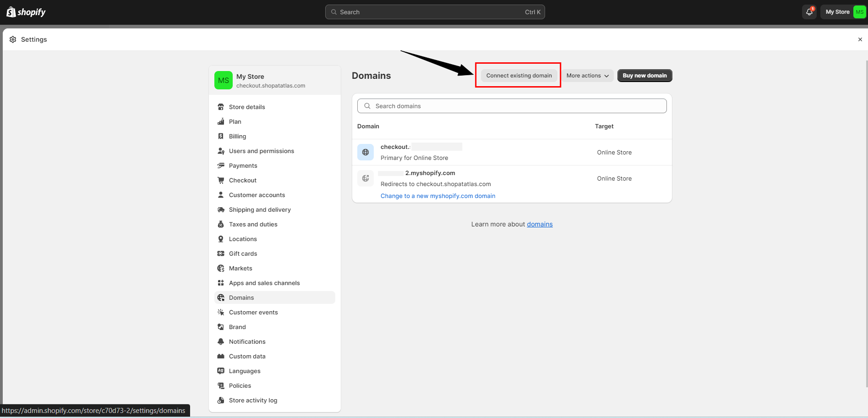Close the Settings panel

860,39
